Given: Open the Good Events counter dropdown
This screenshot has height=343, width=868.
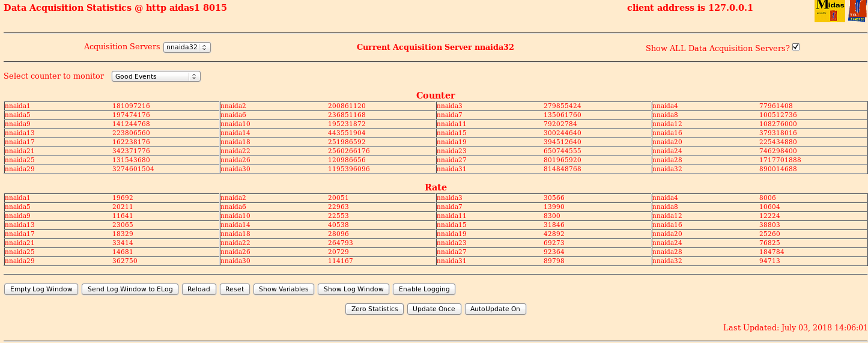Looking at the screenshot, I should click(156, 76).
